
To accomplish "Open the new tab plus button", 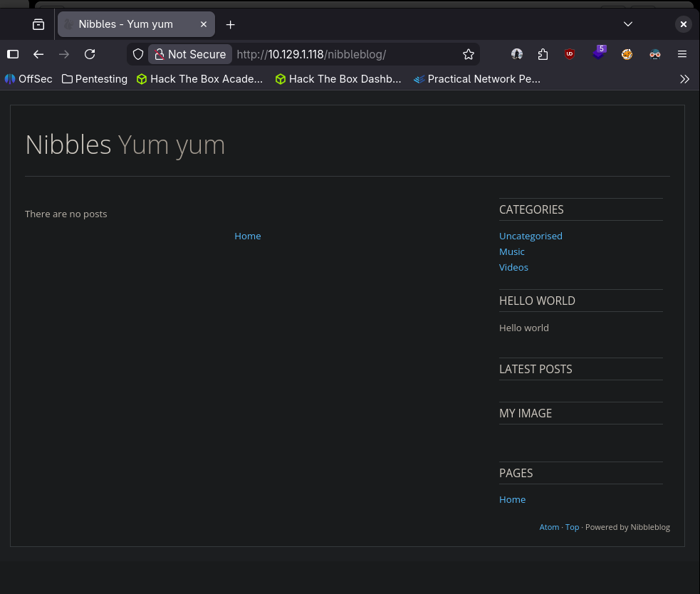I will 230,24.
